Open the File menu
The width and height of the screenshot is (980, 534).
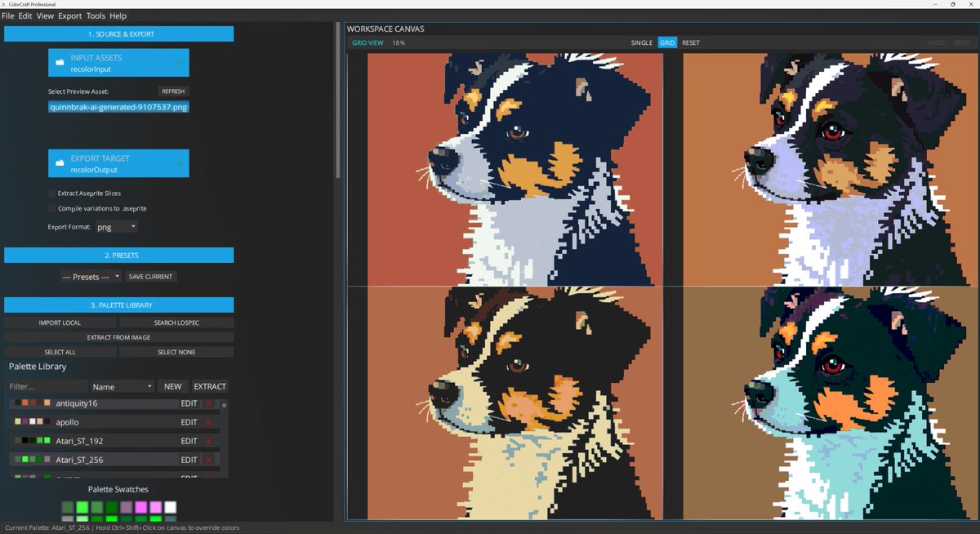(8, 16)
